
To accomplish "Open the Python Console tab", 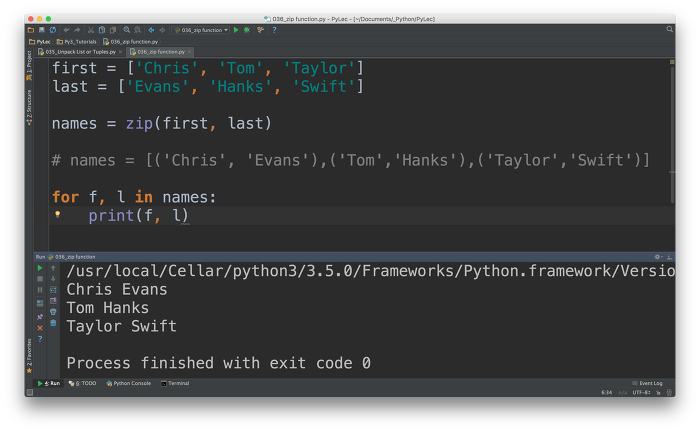I will point(129,383).
